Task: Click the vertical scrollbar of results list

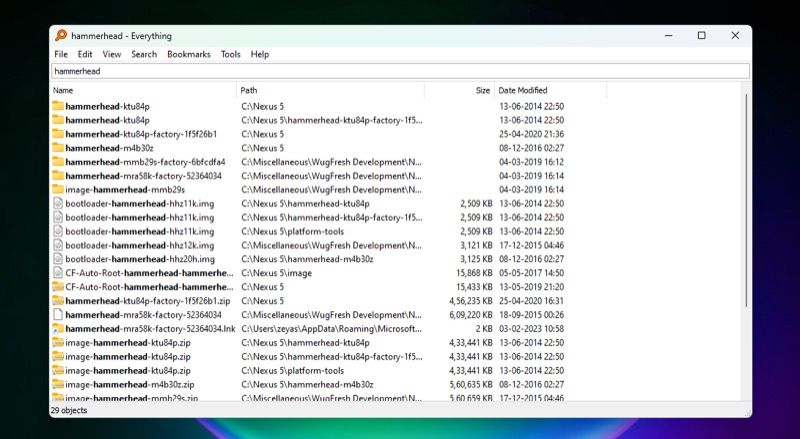Action: point(746,200)
